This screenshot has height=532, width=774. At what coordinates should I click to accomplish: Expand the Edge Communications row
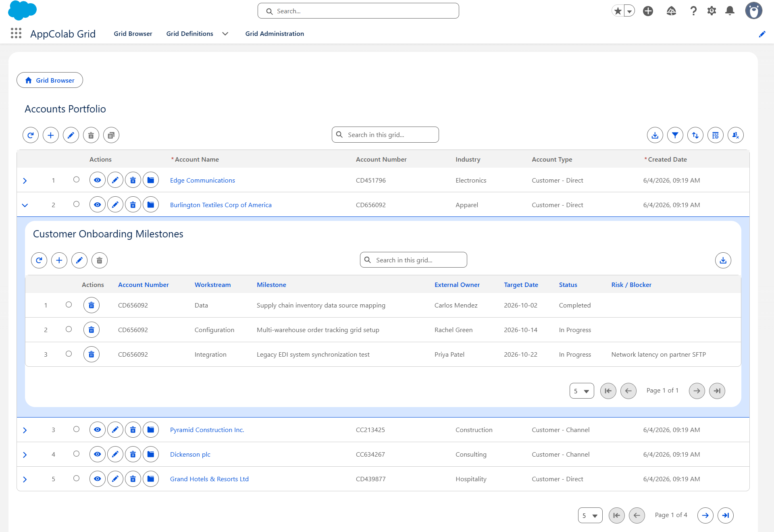25,181
